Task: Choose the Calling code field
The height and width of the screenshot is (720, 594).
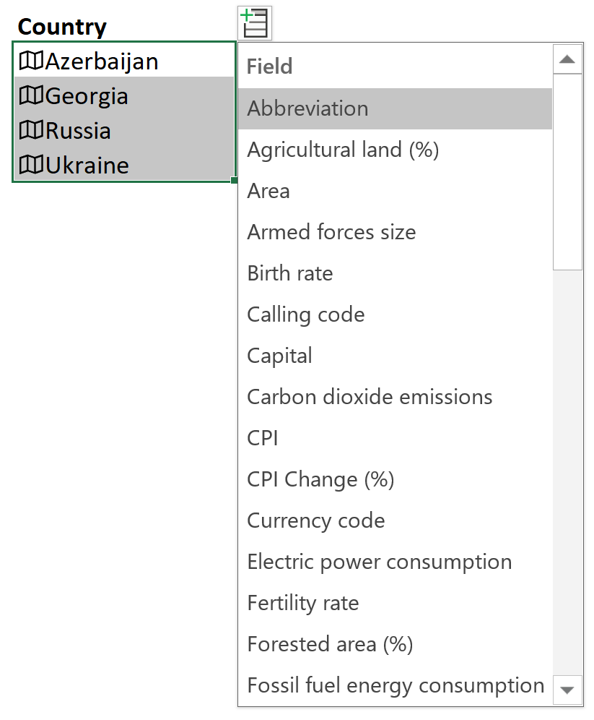Action: point(395,315)
